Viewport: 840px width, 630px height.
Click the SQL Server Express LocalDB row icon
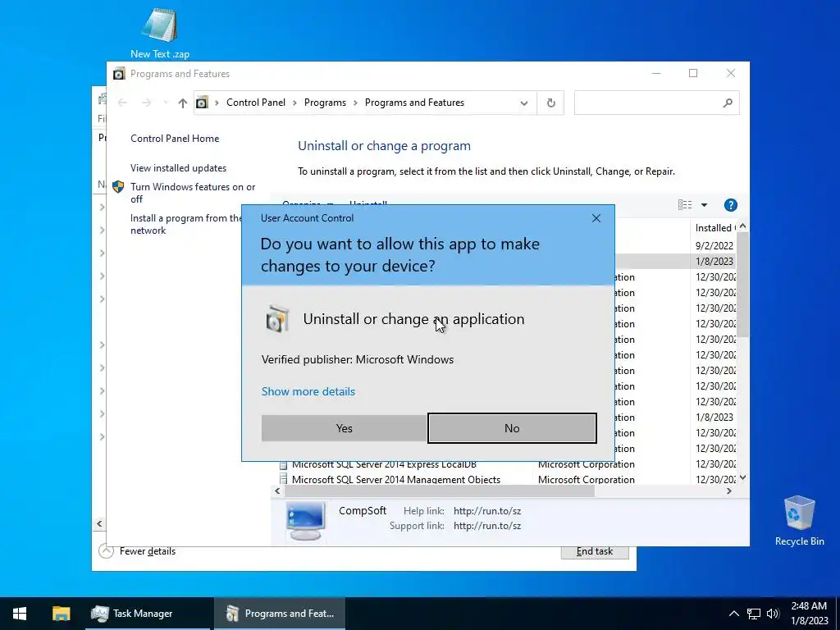point(283,464)
